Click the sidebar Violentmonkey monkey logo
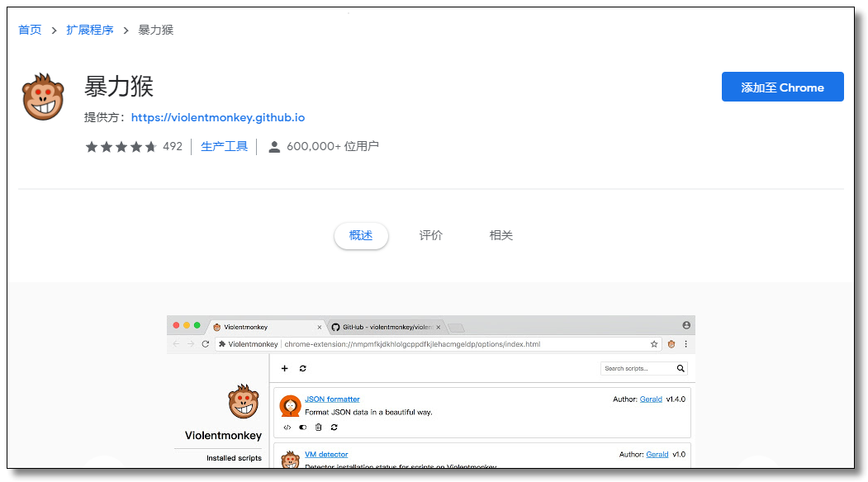The width and height of the screenshot is (868, 482). coord(244,402)
